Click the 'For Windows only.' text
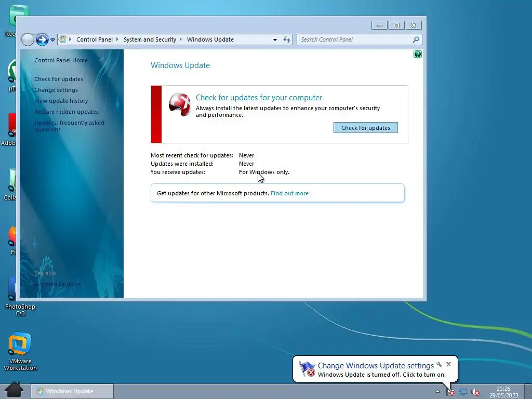The image size is (532, 399). [x=264, y=172]
